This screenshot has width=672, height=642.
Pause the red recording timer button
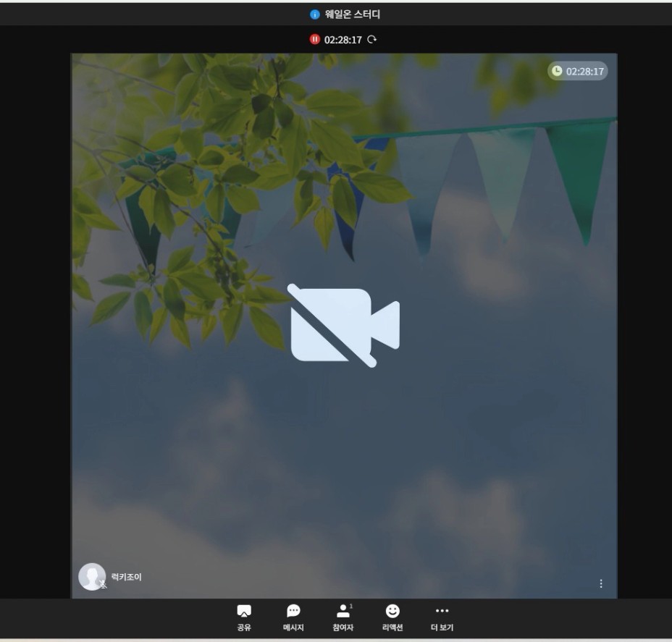click(x=314, y=39)
